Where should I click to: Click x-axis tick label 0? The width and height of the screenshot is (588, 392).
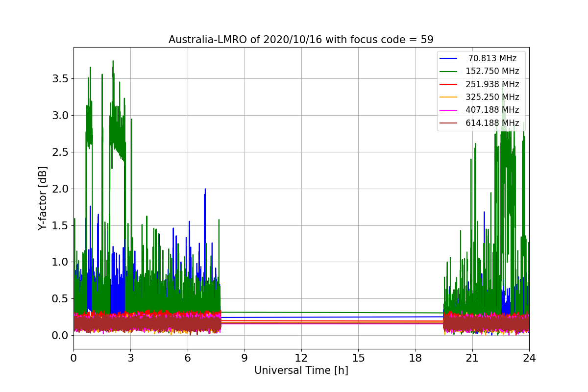tap(73, 358)
